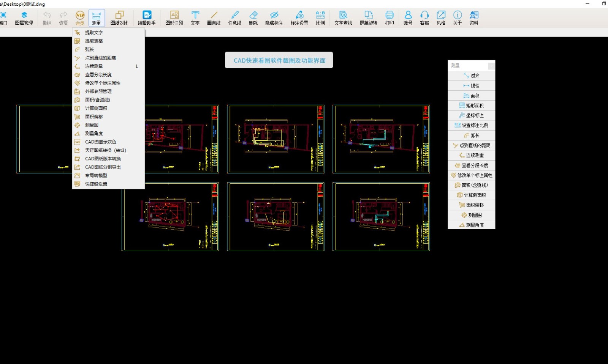This screenshot has width=608, height=364.
Task: Open the 编辑助手 edit assistant
Action: 147,18
